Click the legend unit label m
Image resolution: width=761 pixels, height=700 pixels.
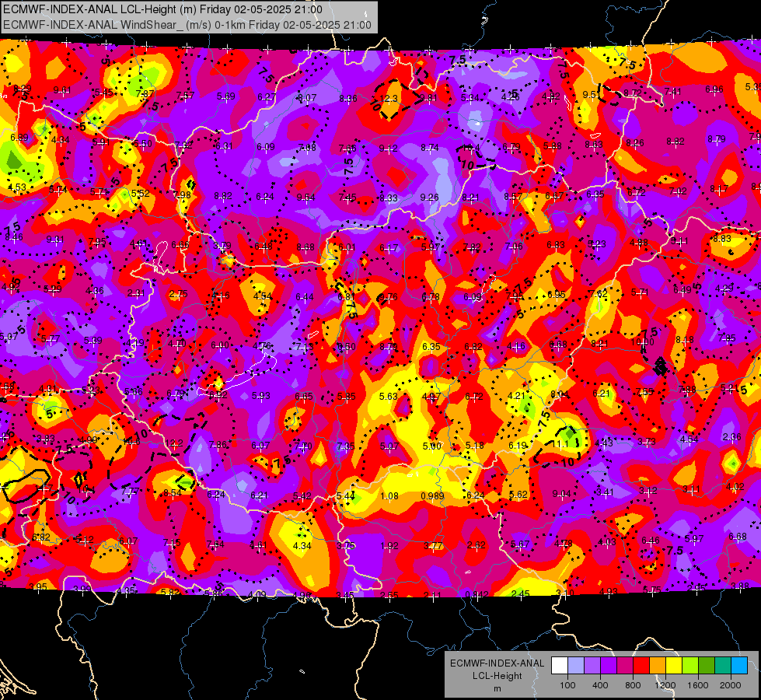click(x=497, y=688)
